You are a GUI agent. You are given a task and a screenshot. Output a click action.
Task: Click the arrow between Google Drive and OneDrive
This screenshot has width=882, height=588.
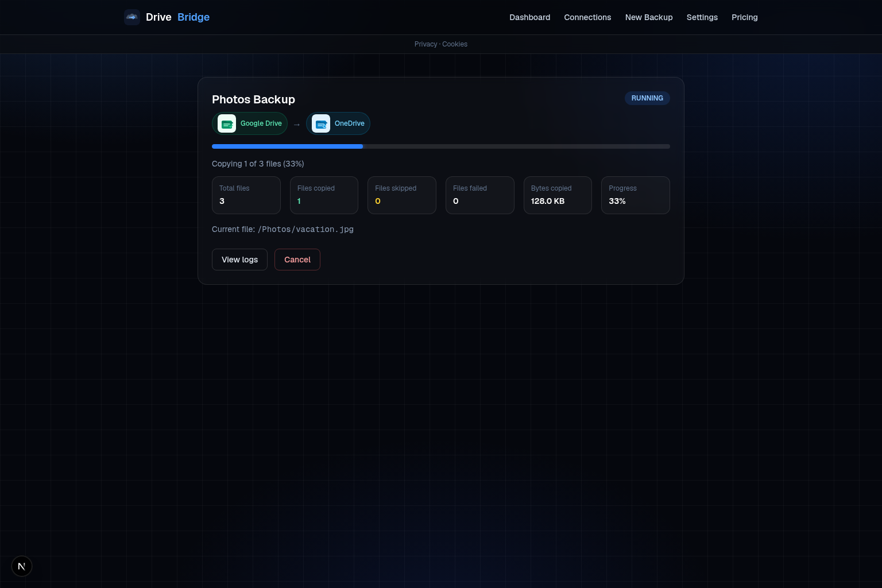pyautogui.click(x=297, y=124)
